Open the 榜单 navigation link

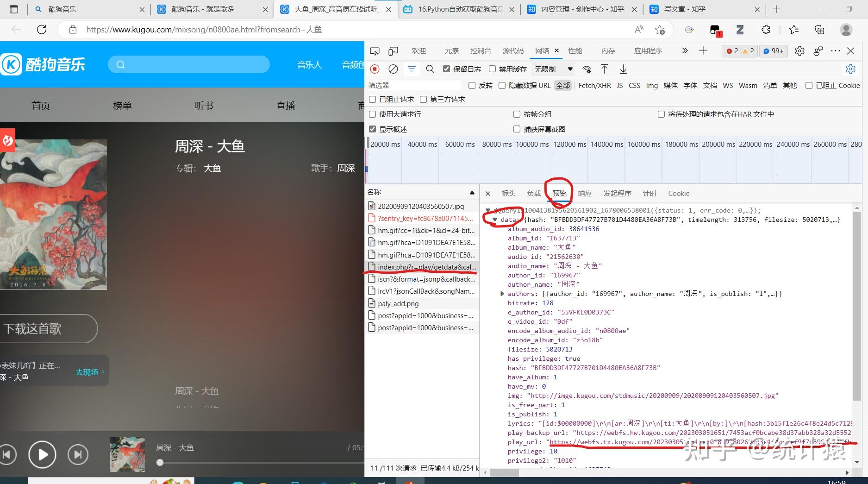click(x=122, y=106)
